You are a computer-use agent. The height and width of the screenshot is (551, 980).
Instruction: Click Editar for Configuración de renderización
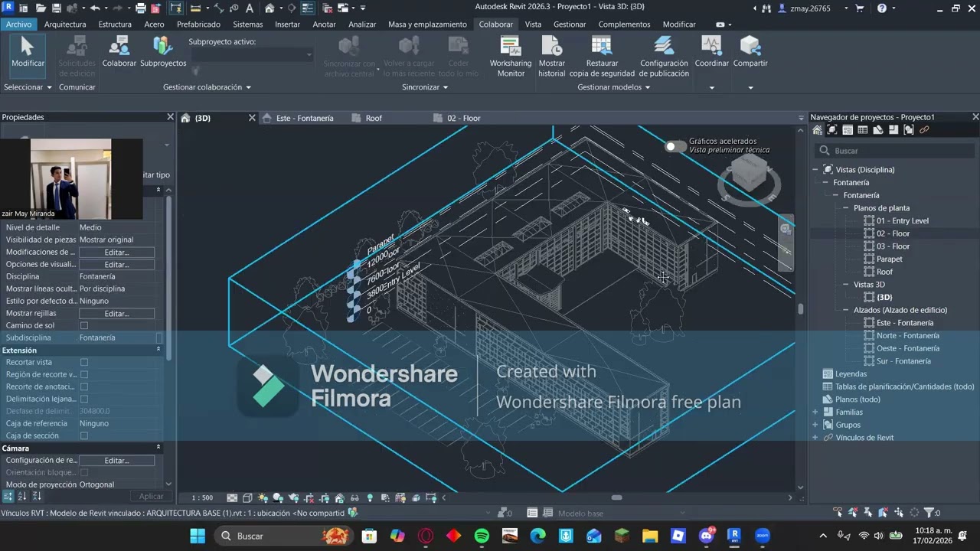click(116, 460)
